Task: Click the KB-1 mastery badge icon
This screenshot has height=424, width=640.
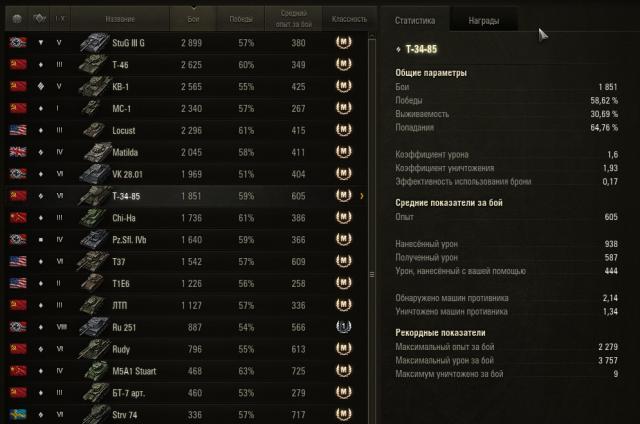Action: [343, 87]
